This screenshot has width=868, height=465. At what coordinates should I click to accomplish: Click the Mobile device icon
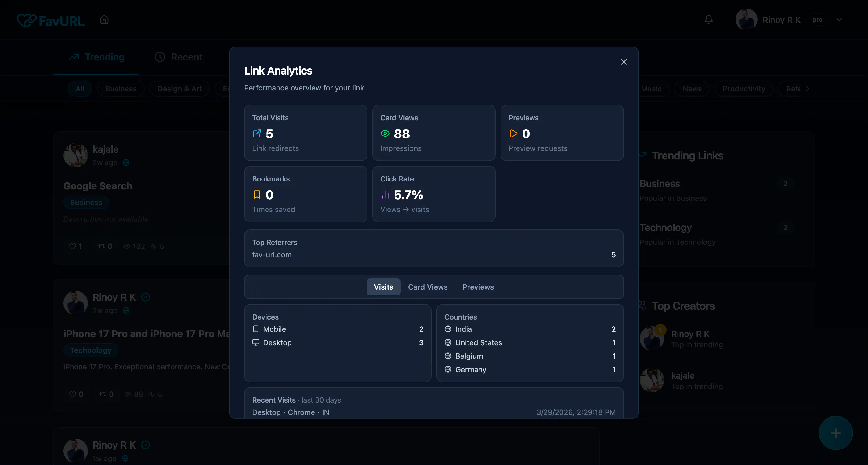[256, 329]
